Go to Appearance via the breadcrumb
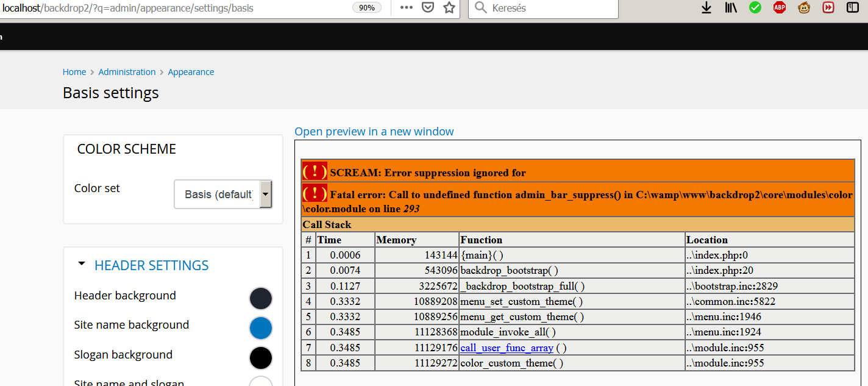The height and width of the screenshot is (386, 868). (x=191, y=71)
